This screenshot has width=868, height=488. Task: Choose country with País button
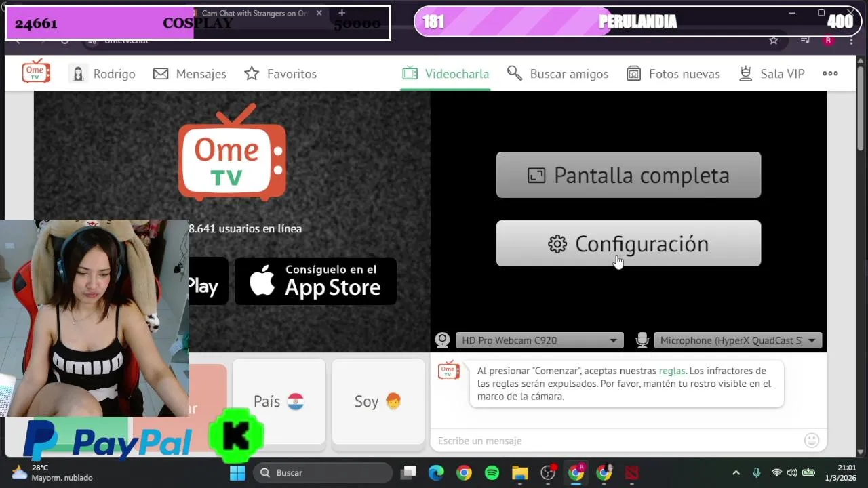pos(279,401)
